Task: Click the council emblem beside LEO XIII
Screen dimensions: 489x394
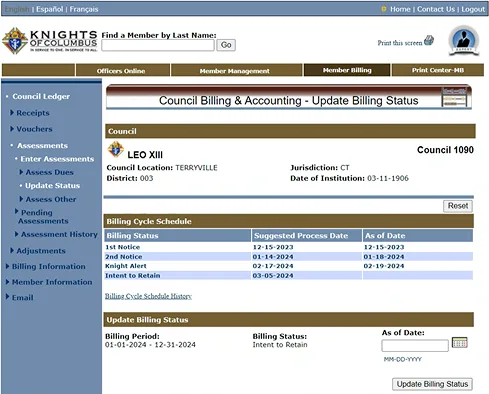Action: pyautogui.click(x=116, y=149)
